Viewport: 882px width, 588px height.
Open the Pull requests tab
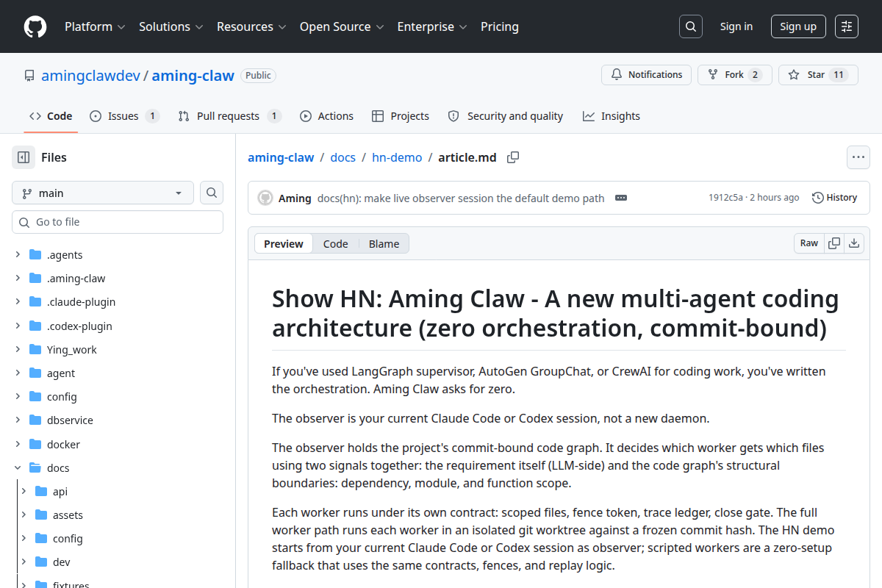229,116
